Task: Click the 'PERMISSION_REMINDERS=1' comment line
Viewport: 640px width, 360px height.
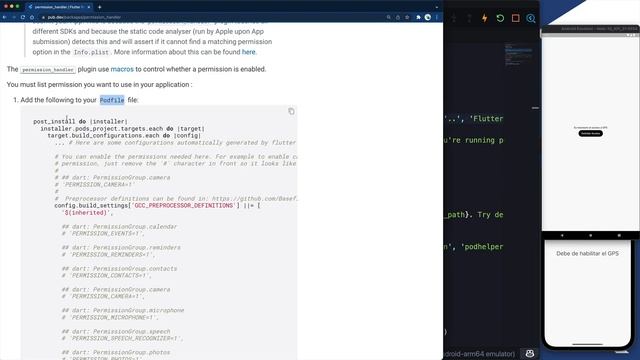Action: pos(109,254)
